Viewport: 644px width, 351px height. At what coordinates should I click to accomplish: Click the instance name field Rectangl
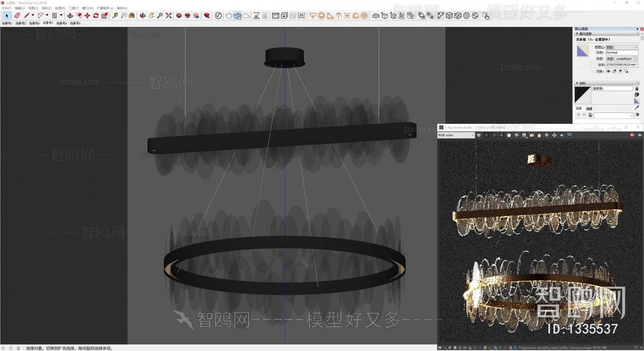pos(622,53)
